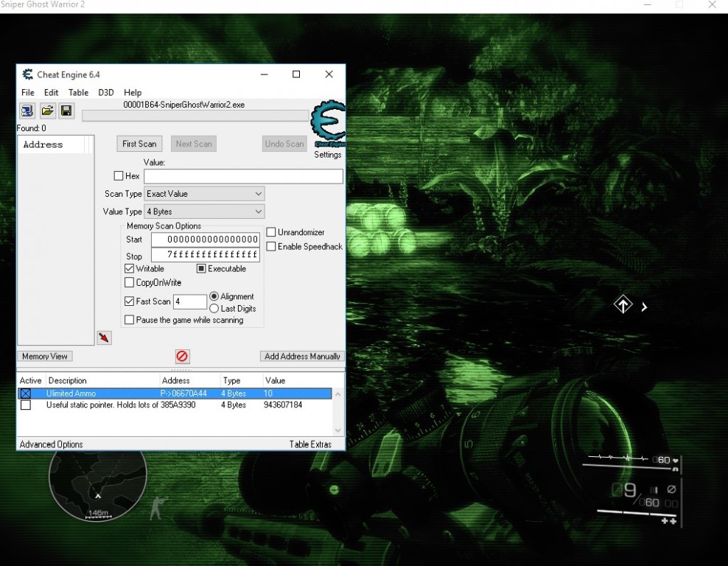728x566 pixels.
Task: Select the address P->06670A44
Action: 183,394
